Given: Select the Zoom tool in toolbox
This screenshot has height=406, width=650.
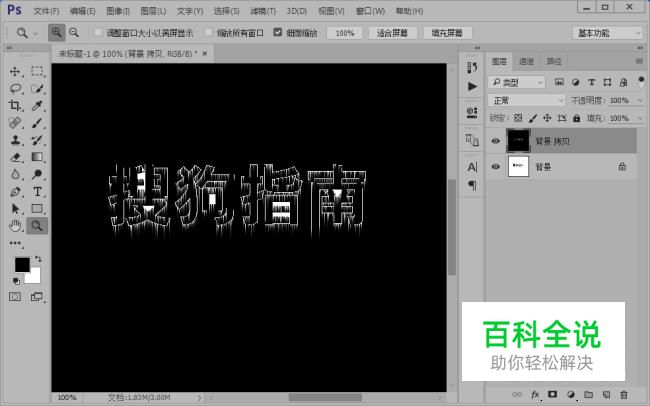Looking at the screenshot, I should [37, 226].
